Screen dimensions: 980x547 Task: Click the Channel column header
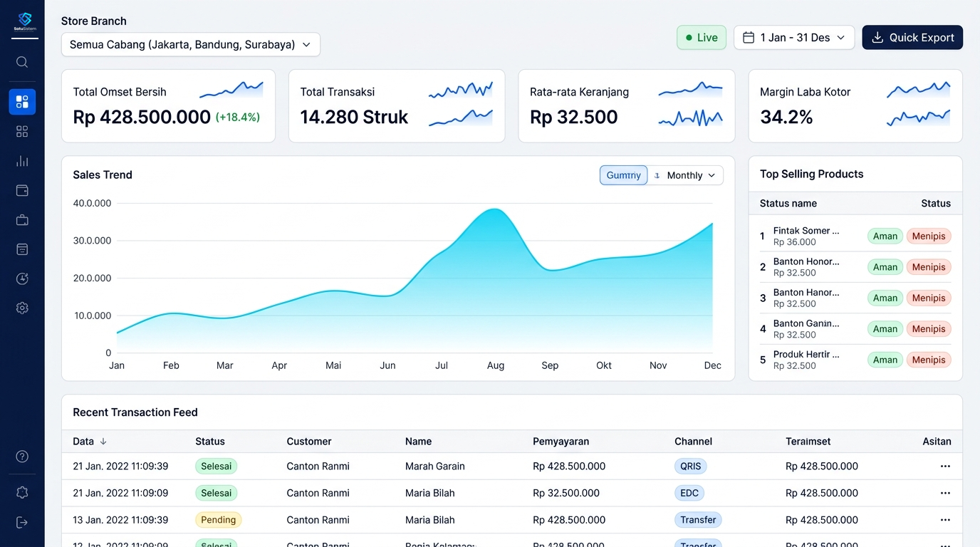694,442
